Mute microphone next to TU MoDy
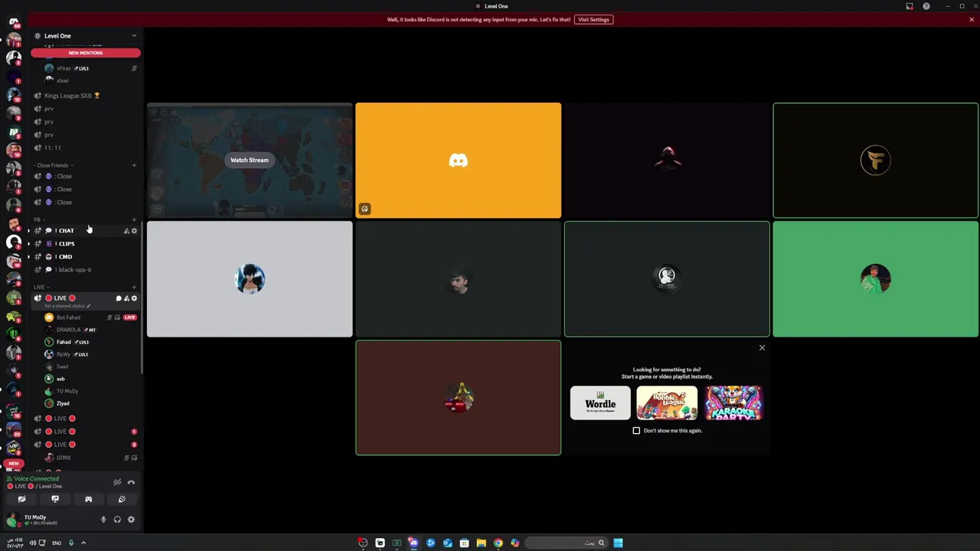This screenshot has height=551, width=980. click(x=103, y=520)
